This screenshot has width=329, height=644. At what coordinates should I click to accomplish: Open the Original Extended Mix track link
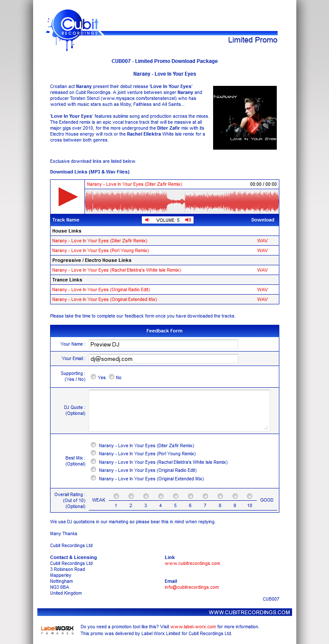(x=104, y=299)
